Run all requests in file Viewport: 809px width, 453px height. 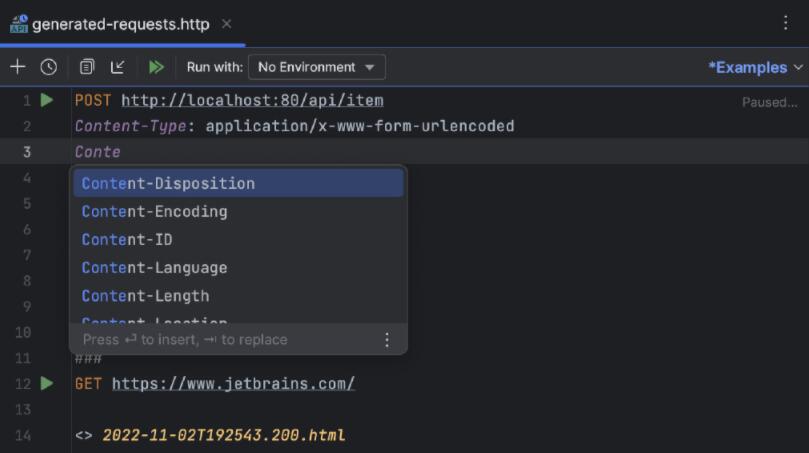pos(156,67)
